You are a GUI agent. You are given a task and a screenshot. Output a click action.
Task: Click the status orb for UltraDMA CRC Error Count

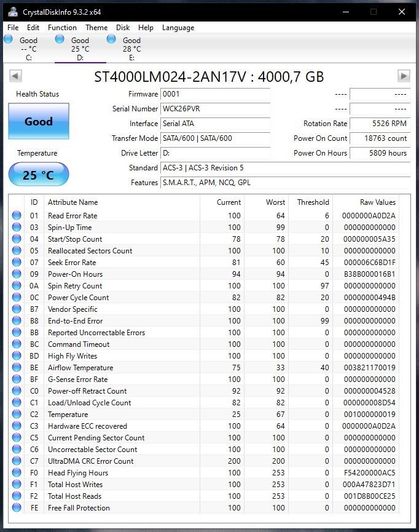pyautogui.click(x=17, y=461)
